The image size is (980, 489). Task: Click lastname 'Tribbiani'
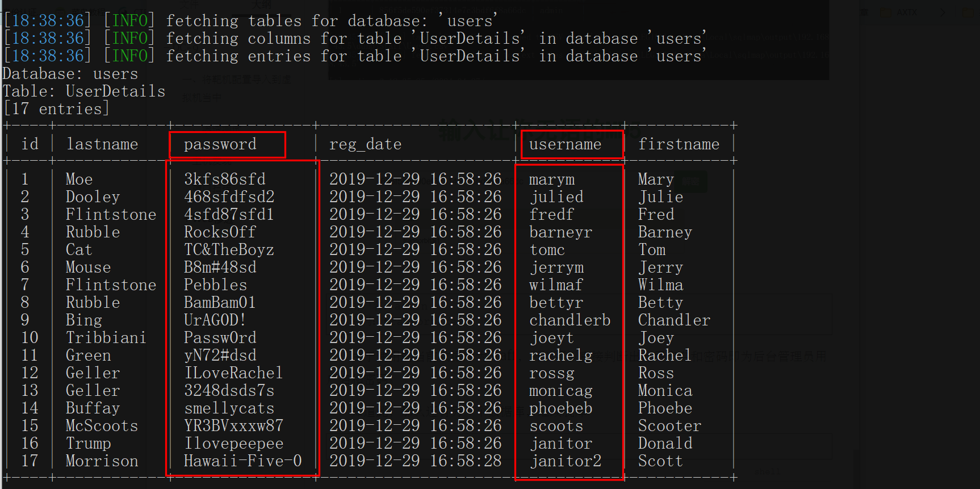(x=106, y=338)
